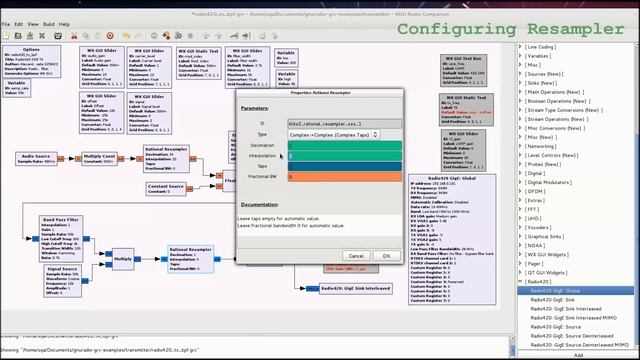Viewport: 640px width, 360px height.
Task: Select the Multiply Const block
Action: point(99,159)
